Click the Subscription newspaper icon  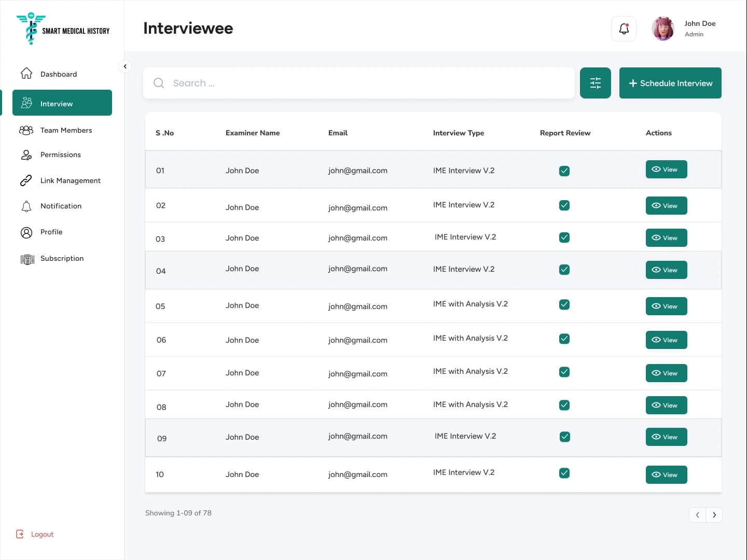pyautogui.click(x=27, y=259)
